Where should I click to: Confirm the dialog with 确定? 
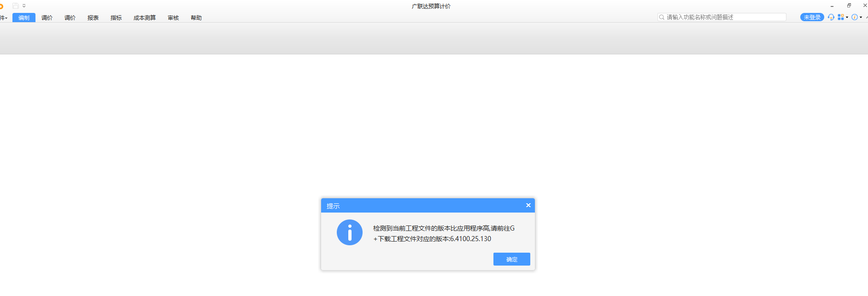pyautogui.click(x=512, y=259)
